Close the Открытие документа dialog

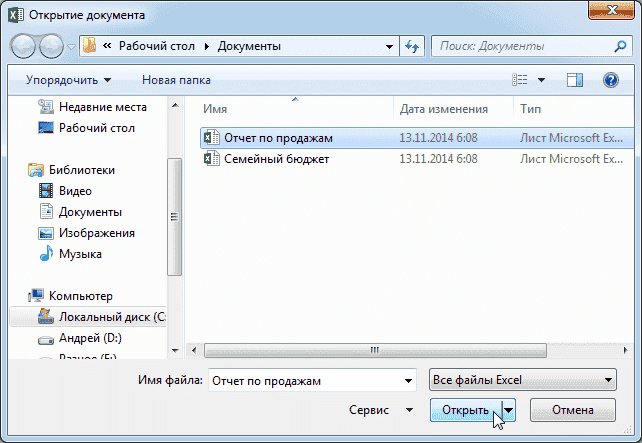tap(611, 10)
